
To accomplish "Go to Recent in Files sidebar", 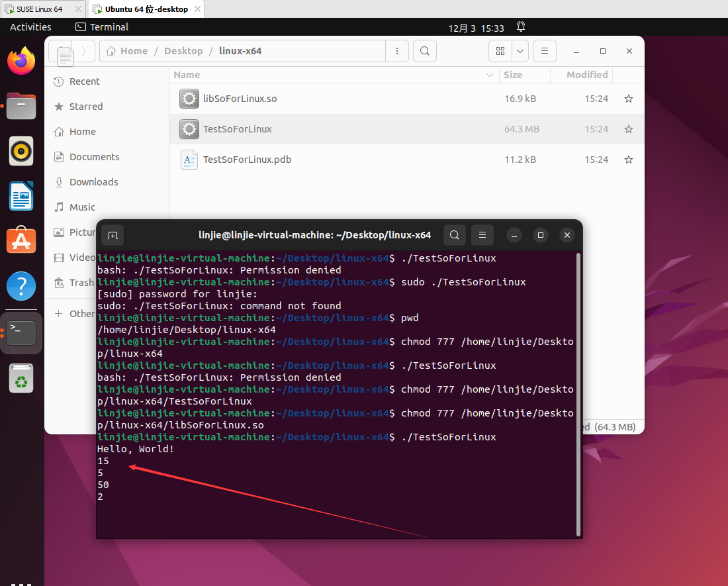I will 85,81.
